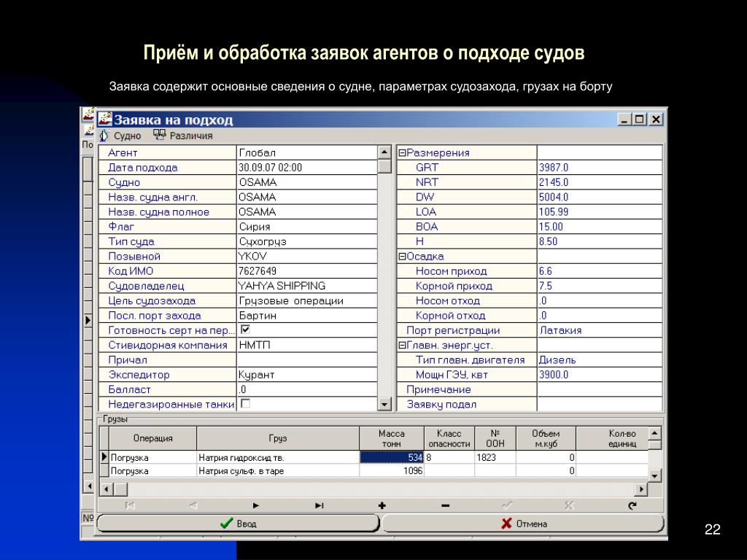This screenshot has width=747, height=560.
Task: Click mass cell 1096
Action: pyautogui.click(x=392, y=471)
